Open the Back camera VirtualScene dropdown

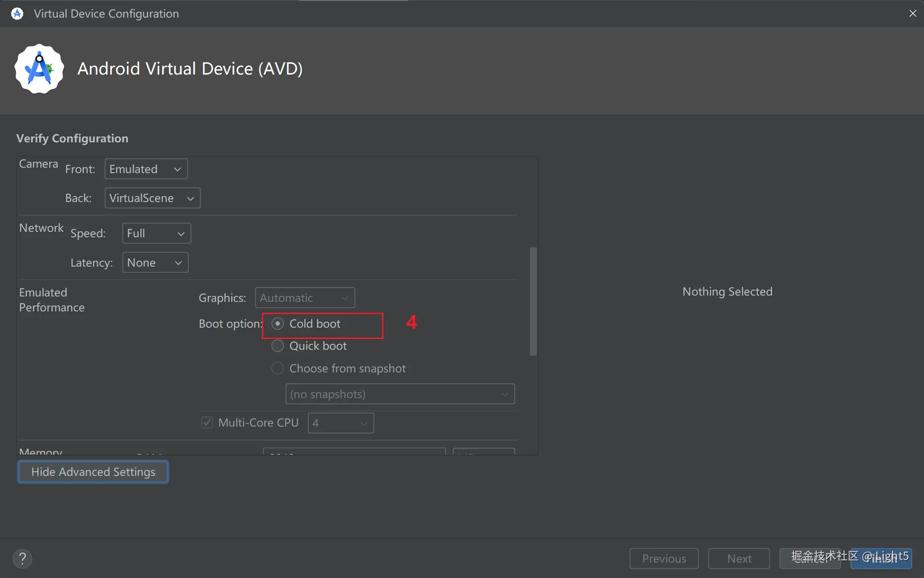pyautogui.click(x=152, y=198)
